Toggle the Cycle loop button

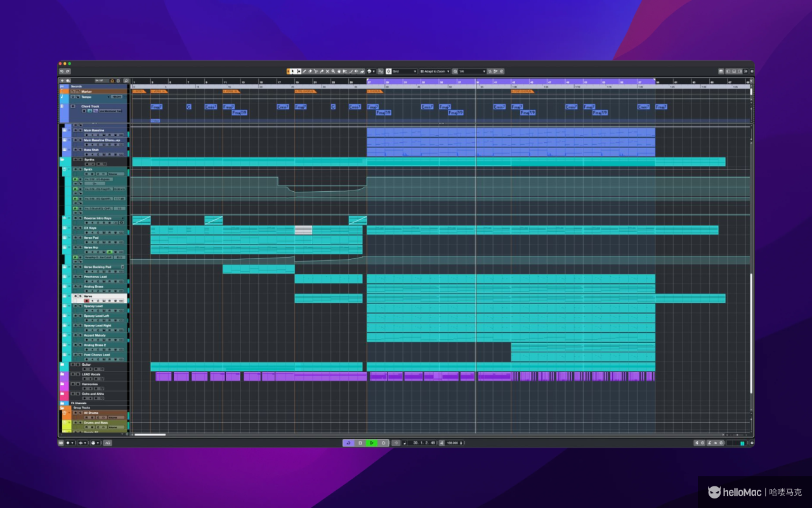[348, 443]
